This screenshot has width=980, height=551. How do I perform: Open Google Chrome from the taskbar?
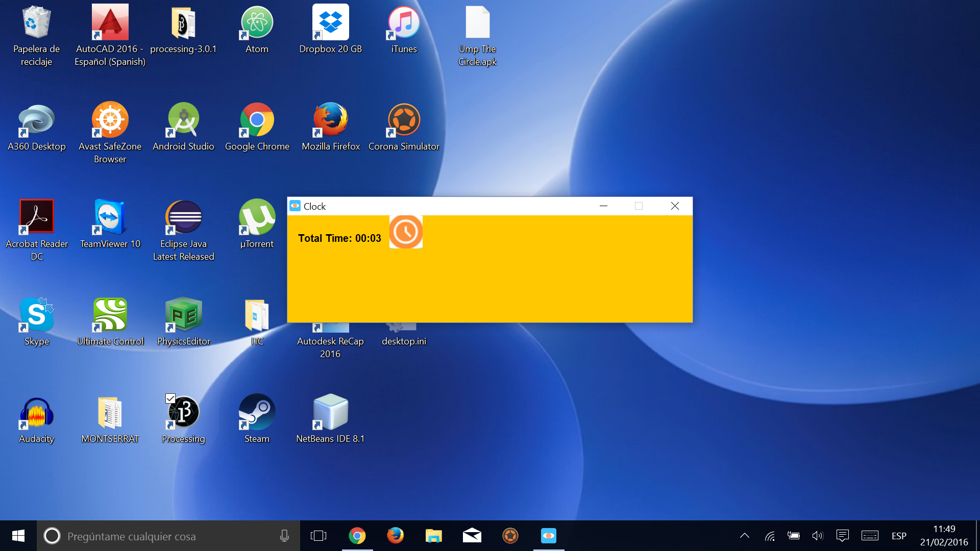click(357, 536)
